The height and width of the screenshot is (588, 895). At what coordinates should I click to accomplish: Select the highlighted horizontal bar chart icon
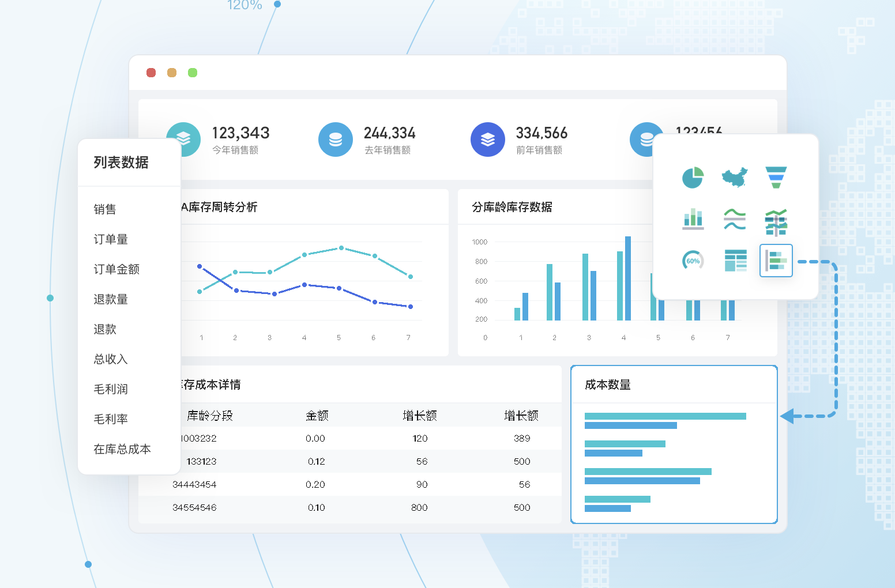(776, 261)
